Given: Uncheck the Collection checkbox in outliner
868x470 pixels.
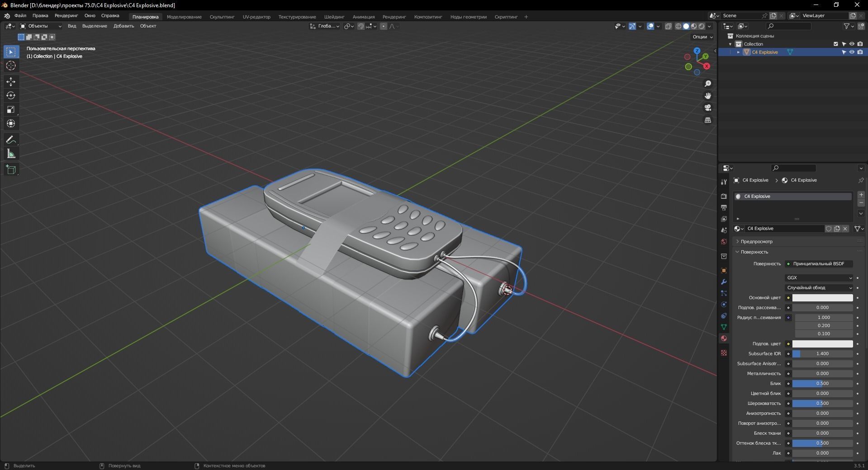Looking at the screenshot, I should pos(835,44).
